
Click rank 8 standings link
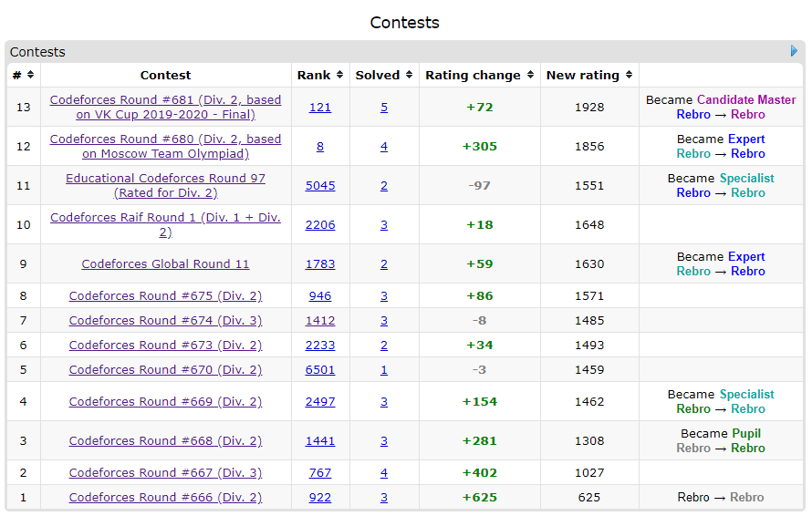point(320,147)
